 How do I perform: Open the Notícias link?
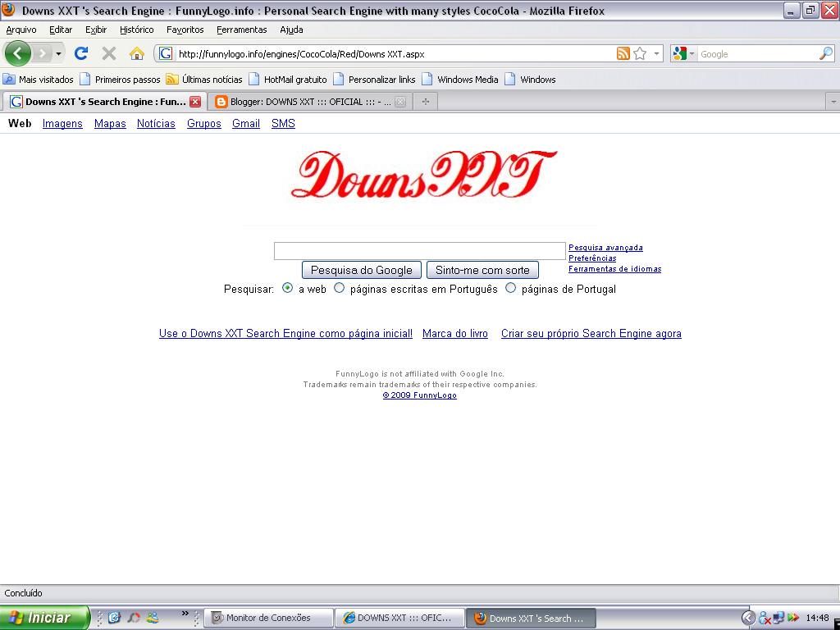coord(156,124)
